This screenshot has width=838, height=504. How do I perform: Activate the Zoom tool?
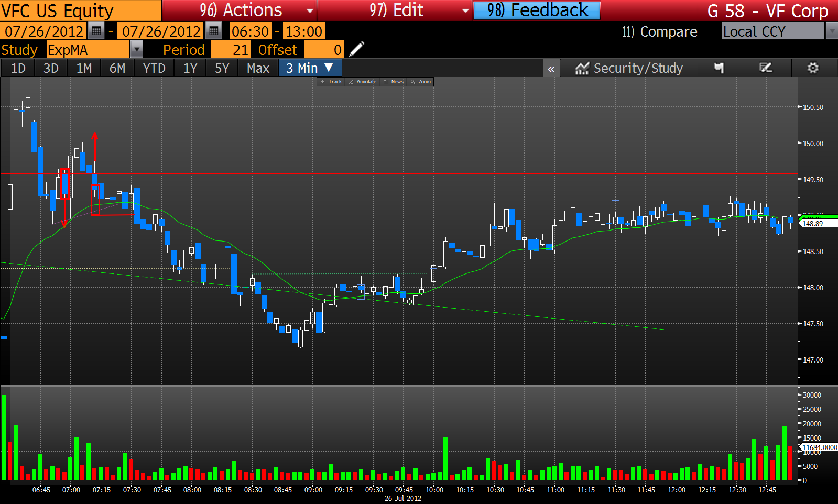pos(421,82)
